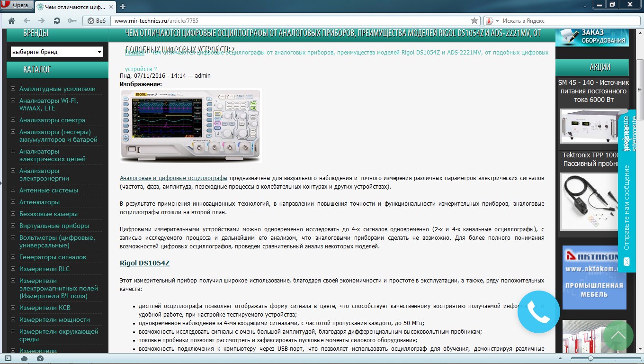Open the 'Заказ оборудования' order banner
The width and height of the screenshot is (644, 364).
tap(592, 37)
